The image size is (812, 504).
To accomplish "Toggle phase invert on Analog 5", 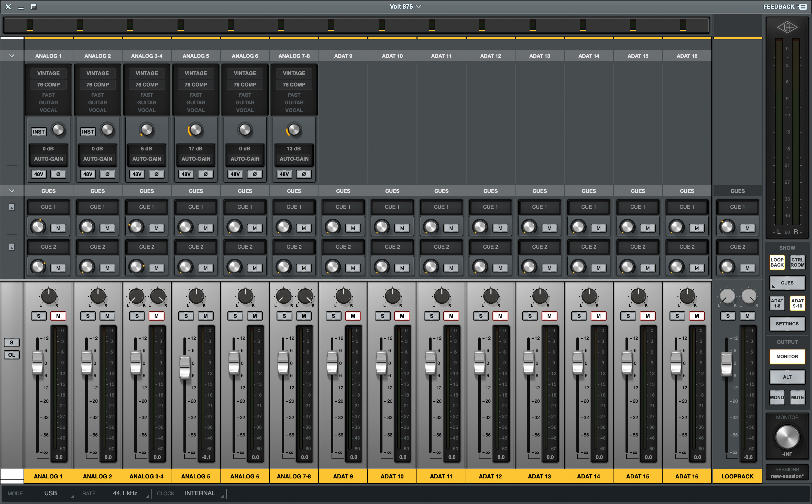I will (x=206, y=174).
